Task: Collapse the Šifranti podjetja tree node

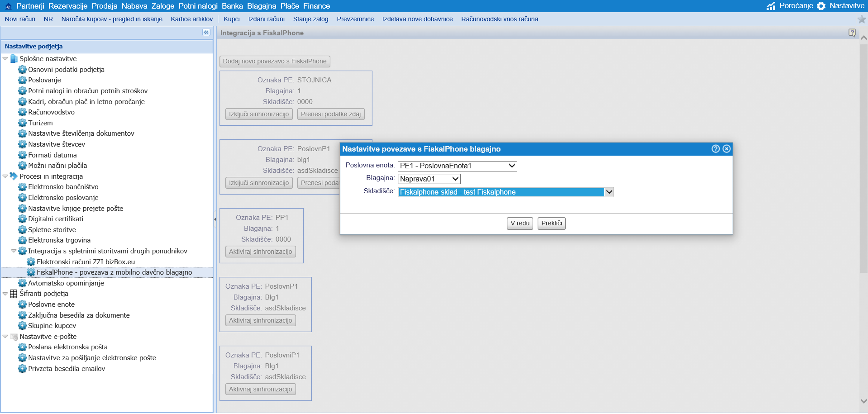Action: (5, 294)
